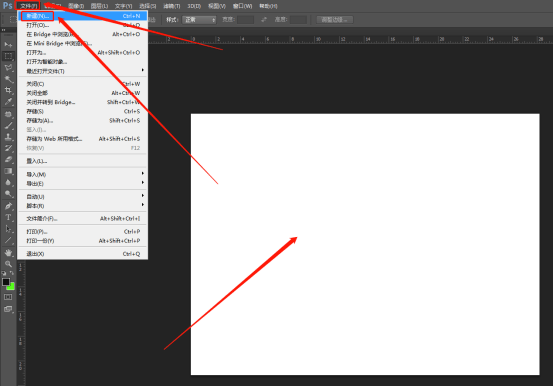Select the Zoom magnifier tool
This screenshot has width=554, height=387.
click(8, 264)
